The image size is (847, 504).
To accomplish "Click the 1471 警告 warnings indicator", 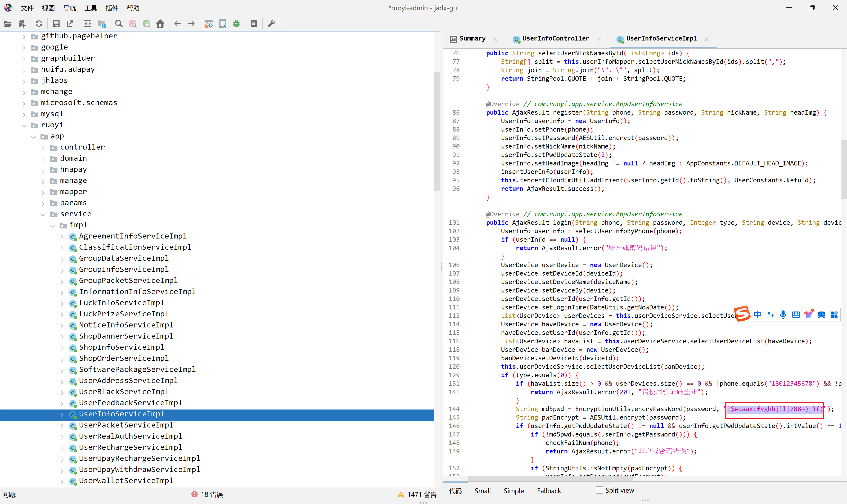I will click(x=417, y=494).
